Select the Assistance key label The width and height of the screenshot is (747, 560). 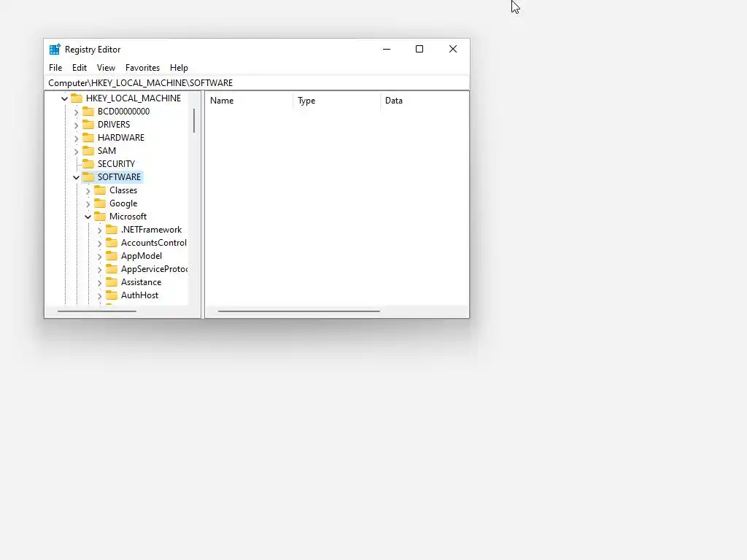[x=141, y=282]
